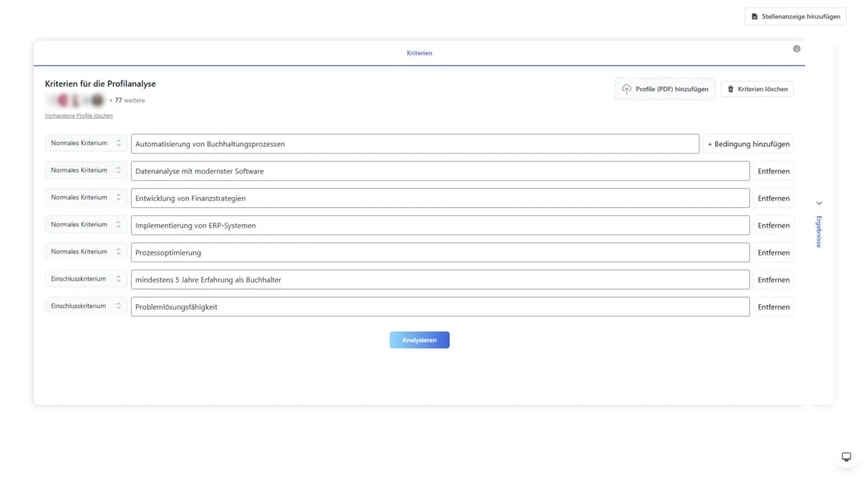Click the monitor icon at bottom right
Screen dimensions: 868x479
(846, 457)
